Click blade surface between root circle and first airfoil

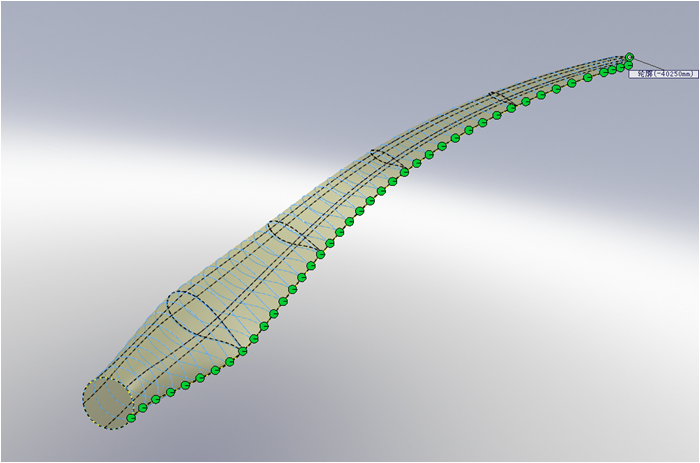coord(150,350)
